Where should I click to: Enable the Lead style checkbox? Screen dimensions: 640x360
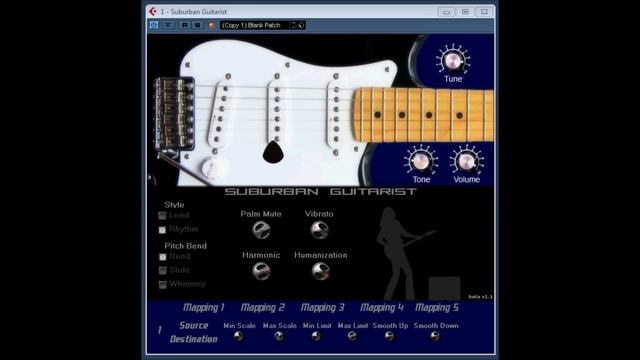tap(162, 216)
